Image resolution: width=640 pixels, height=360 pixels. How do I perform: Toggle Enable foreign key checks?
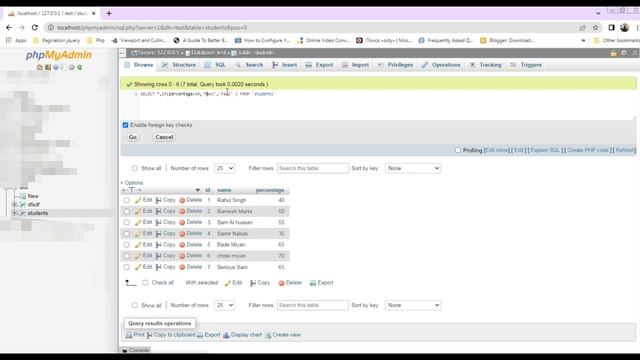126,125
